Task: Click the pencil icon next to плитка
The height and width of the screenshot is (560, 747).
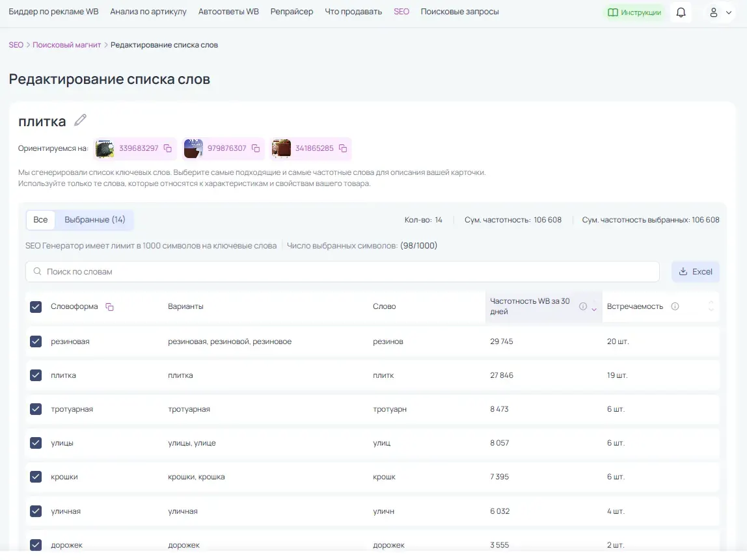Action: pyautogui.click(x=80, y=120)
